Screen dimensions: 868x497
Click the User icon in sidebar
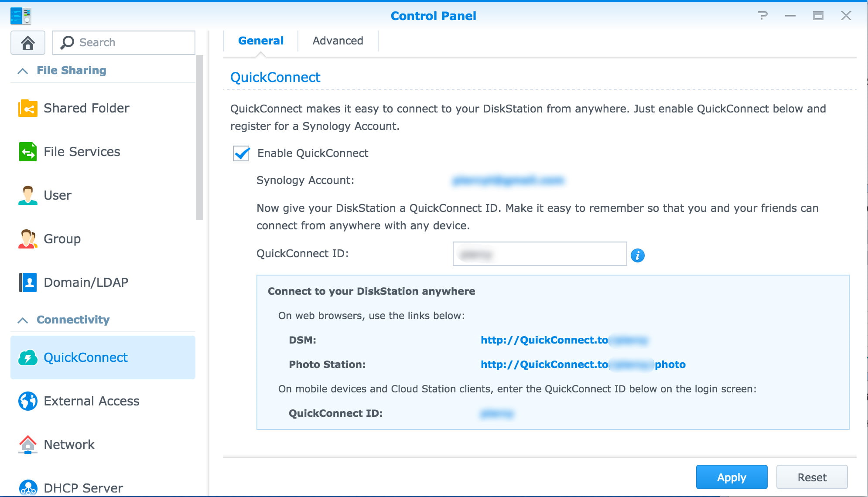[27, 195]
